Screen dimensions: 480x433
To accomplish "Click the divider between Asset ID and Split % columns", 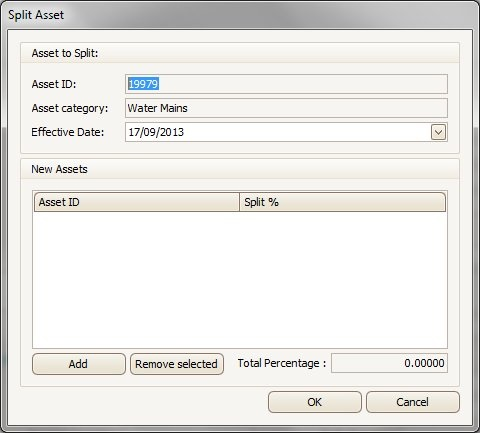I will 239,202.
